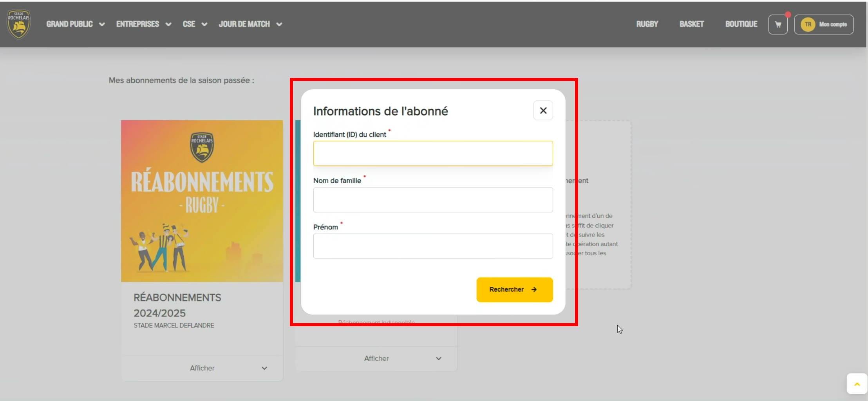Go to the BASKET section
The image size is (868, 401).
pos(691,24)
